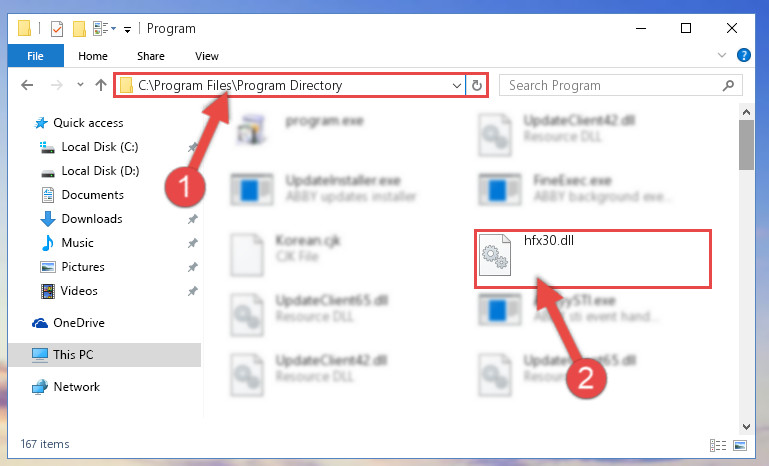Expand the address bar history dropdown
This screenshot has width=769, height=466.
point(457,86)
